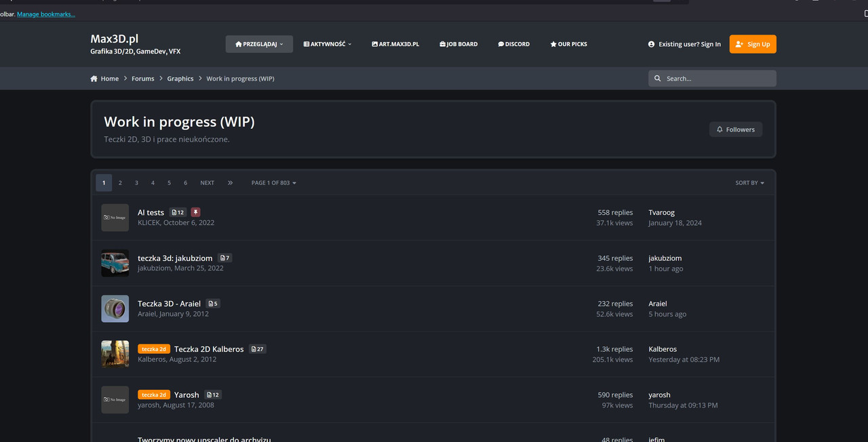Open jakubziom last poster link
868x442 pixels.
coord(665,258)
